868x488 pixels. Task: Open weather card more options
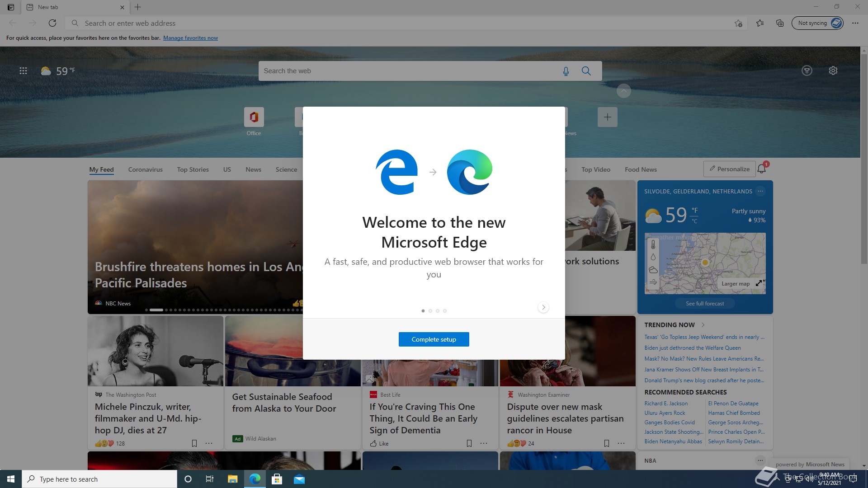point(760,191)
